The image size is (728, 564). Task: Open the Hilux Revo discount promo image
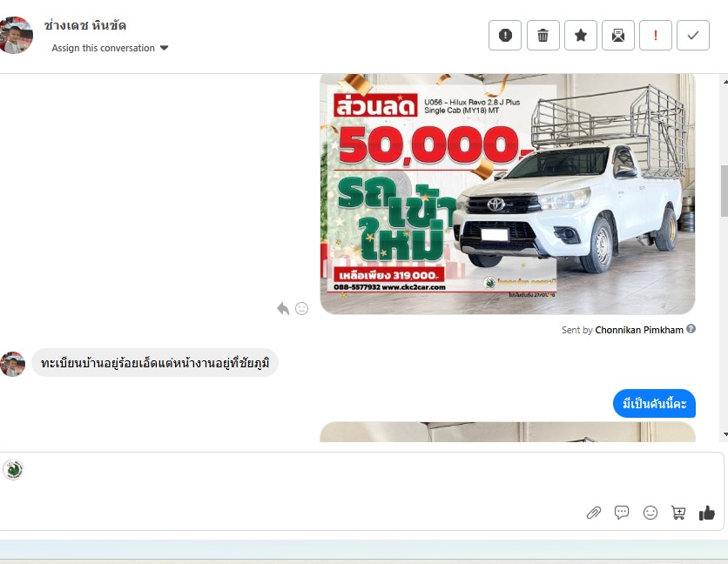[x=508, y=194]
